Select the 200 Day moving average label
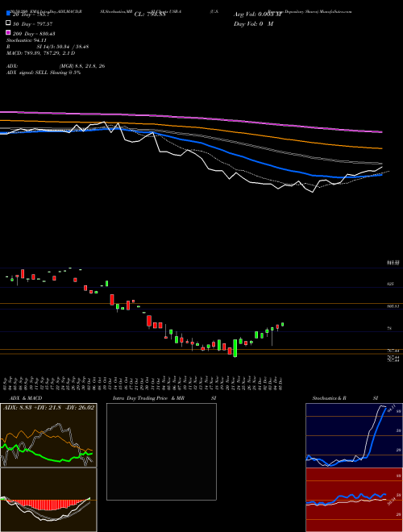The image size is (403, 532). point(34,33)
